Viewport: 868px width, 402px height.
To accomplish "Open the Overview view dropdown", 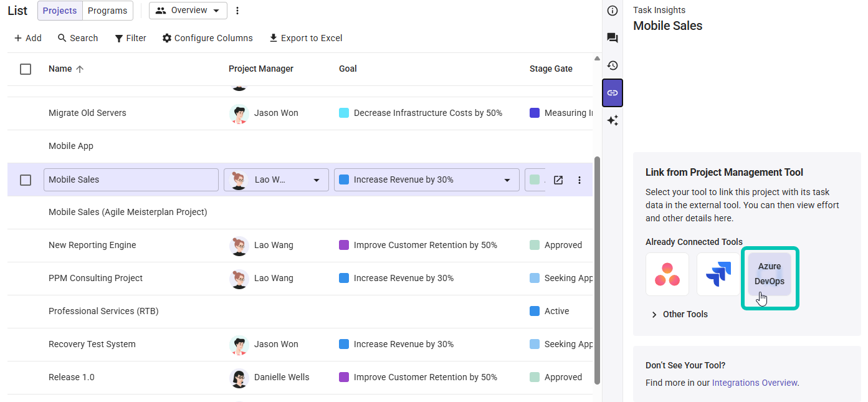I will tap(188, 11).
